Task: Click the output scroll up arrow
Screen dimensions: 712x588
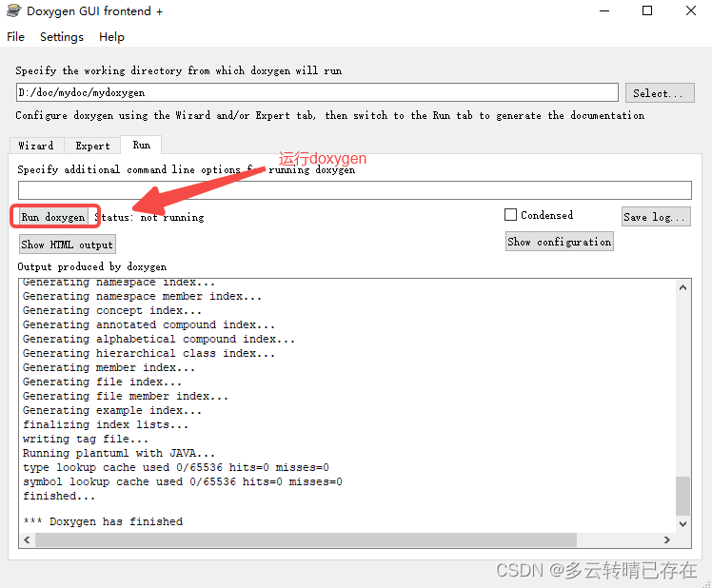Action: (682, 287)
